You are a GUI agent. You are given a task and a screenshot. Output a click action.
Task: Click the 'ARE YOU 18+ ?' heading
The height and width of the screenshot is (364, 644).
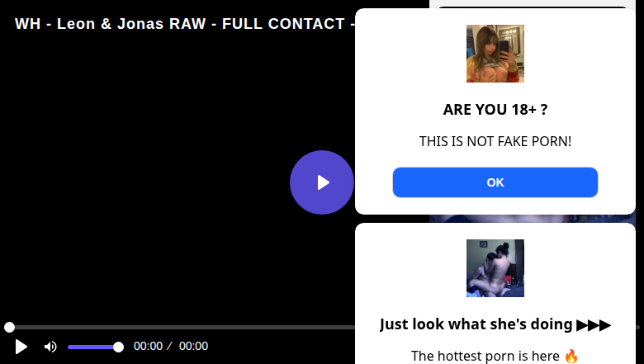click(x=495, y=110)
